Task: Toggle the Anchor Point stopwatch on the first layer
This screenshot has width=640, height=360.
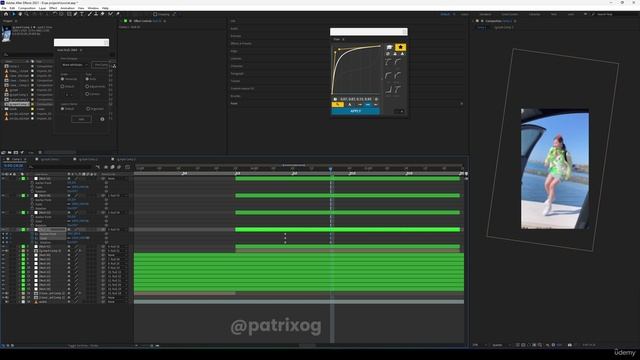Action: (x=32, y=183)
